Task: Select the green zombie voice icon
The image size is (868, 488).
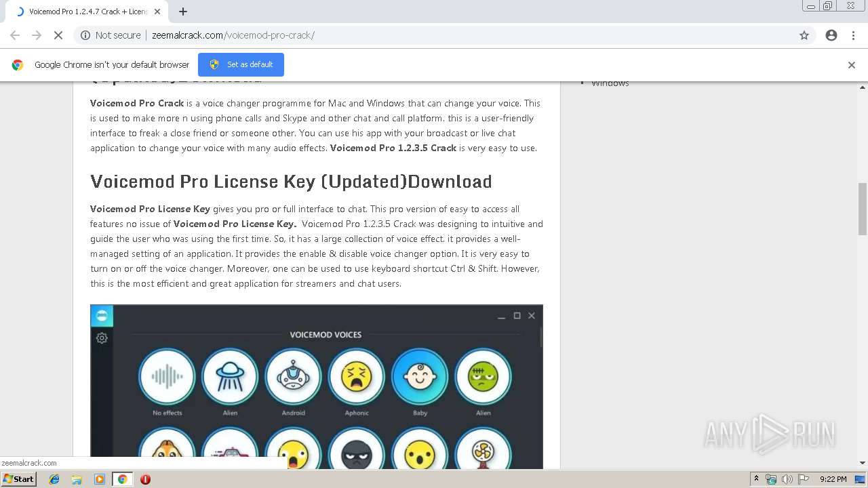Action: pos(483,377)
